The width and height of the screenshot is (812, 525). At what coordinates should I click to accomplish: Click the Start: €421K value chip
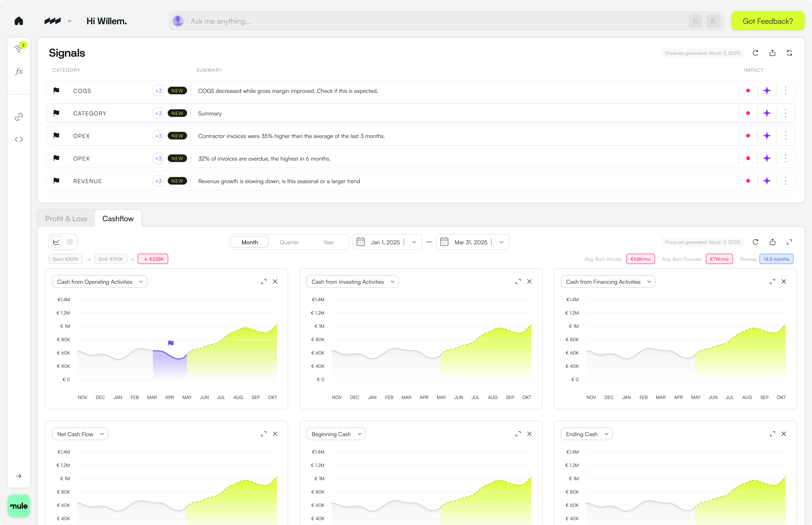[x=65, y=259]
